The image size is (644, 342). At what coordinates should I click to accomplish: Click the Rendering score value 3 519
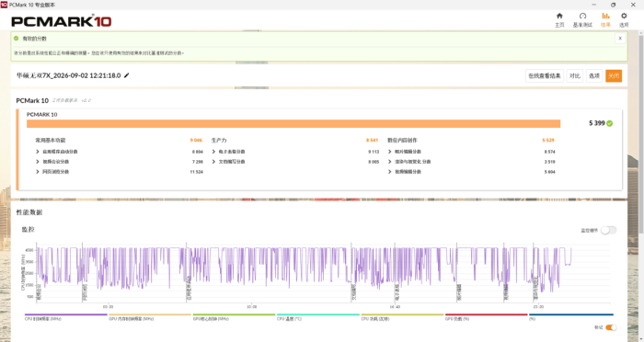pos(549,162)
